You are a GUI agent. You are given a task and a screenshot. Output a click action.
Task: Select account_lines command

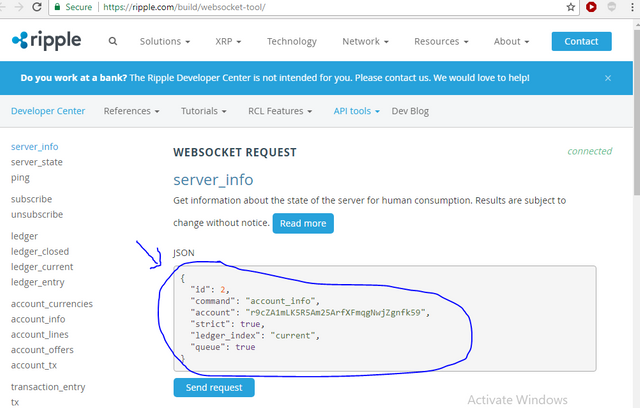40,335
